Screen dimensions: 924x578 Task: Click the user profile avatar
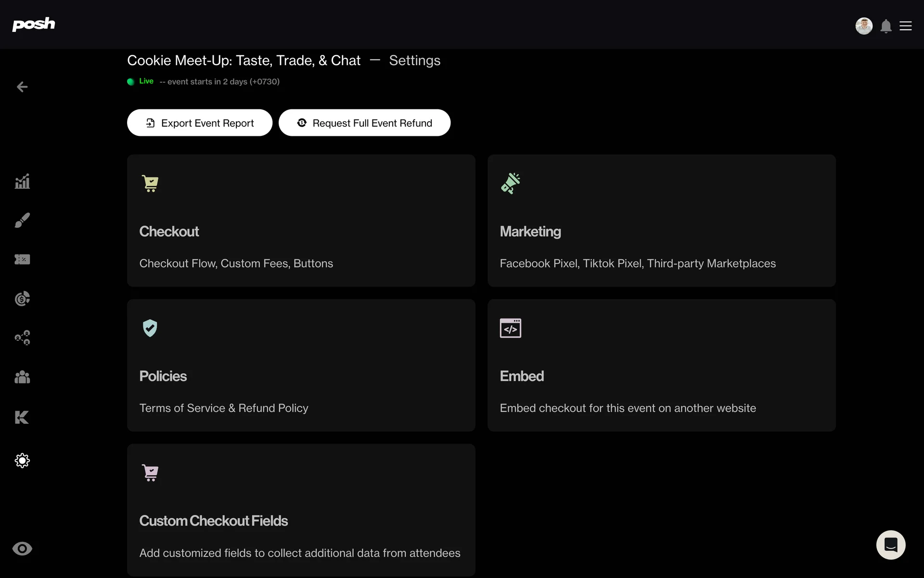[x=864, y=26]
